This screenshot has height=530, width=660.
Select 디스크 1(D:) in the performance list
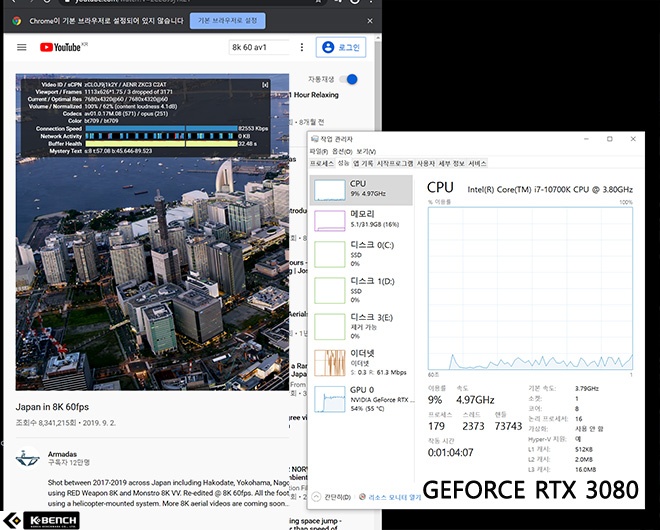point(361,290)
